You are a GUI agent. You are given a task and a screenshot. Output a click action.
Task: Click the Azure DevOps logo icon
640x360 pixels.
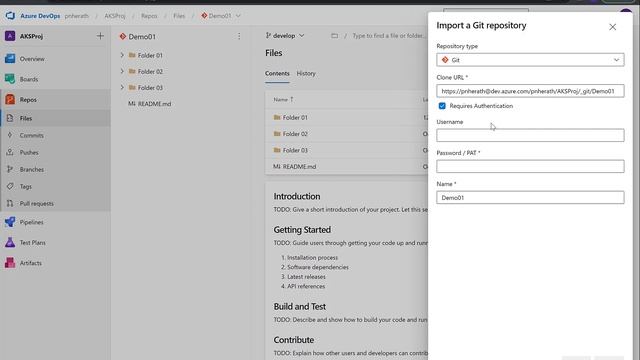[10, 16]
